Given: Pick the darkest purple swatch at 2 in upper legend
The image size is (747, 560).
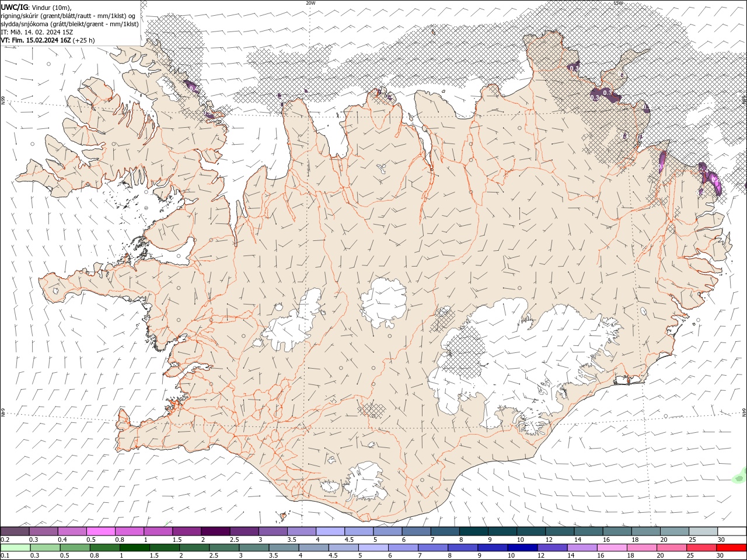Looking at the screenshot, I should pos(215,531).
